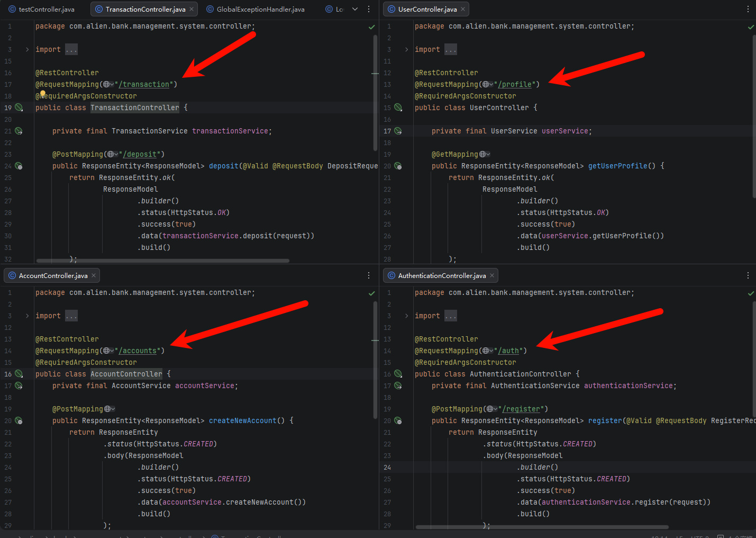The width and height of the screenshot is (756, 538).
Task: Open GlobalExceptionHandler.java tab
Action: 256,9
